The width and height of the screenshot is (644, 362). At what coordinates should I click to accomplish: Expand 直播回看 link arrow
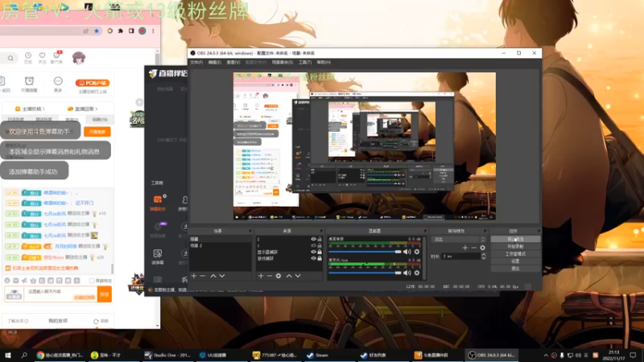coord(97,109)
